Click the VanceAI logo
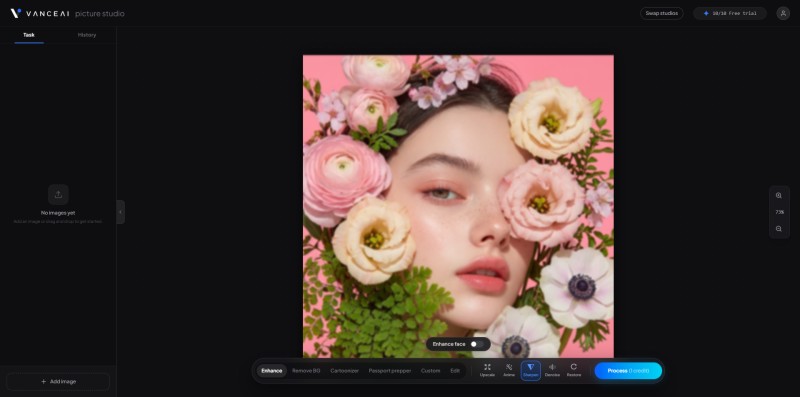 (x=40, y=13)
